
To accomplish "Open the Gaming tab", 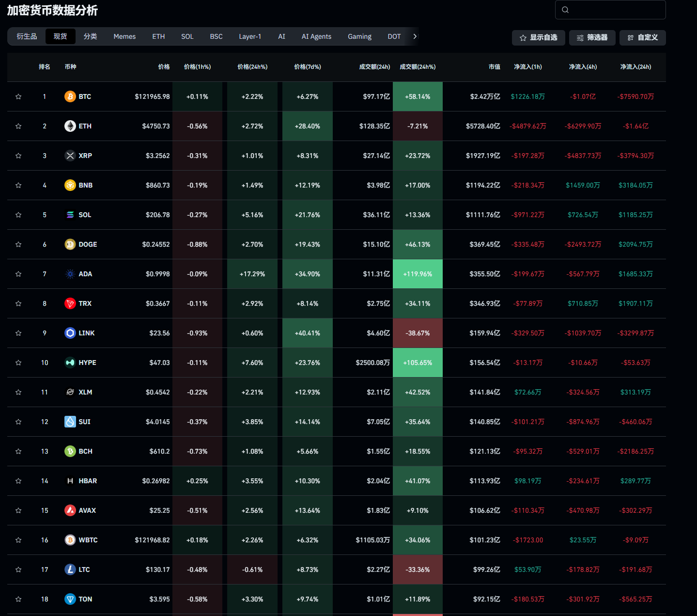I will click(x=359, y=36).
